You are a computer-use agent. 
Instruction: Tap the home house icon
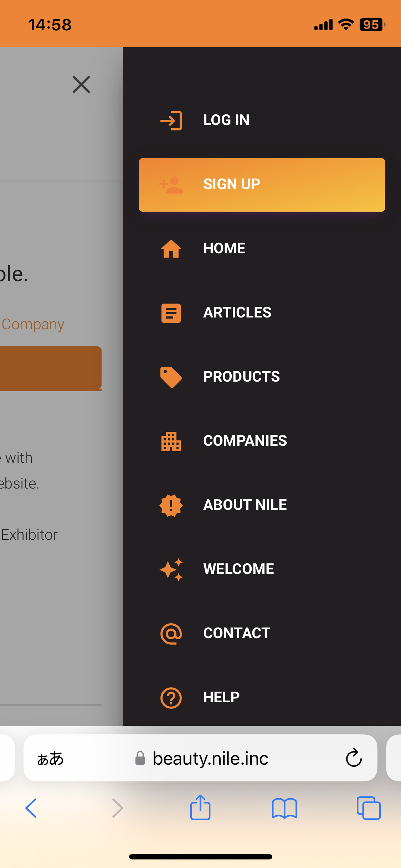tap(171, 249)
